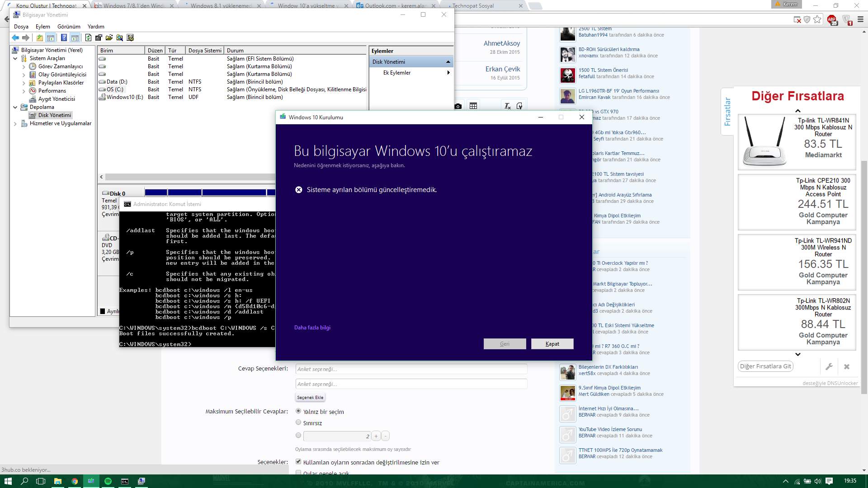Screen dimensions: 868x488
Task: Click the open folder toolbar icon
Action: [109, 38]
